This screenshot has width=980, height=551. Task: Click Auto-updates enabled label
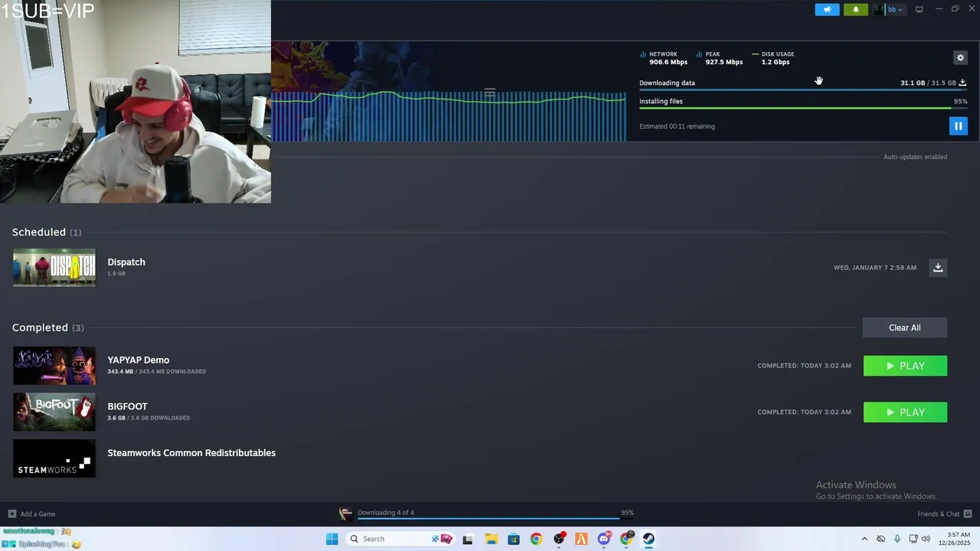pyautogui.click(x=915, y=157)
